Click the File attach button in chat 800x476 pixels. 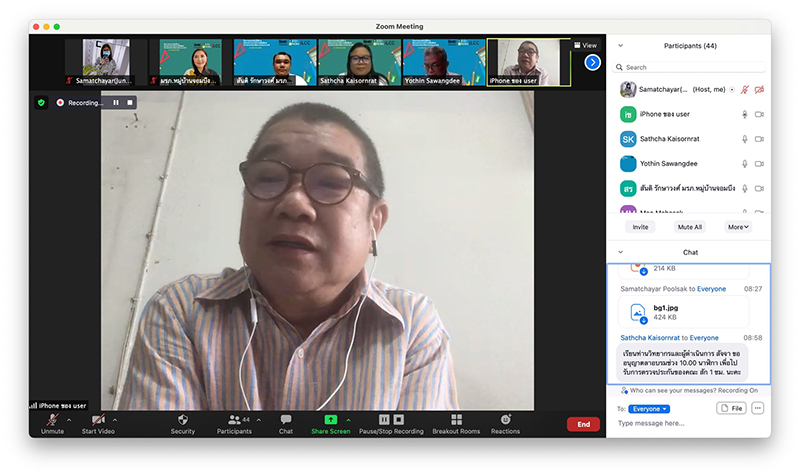point(731,408)
